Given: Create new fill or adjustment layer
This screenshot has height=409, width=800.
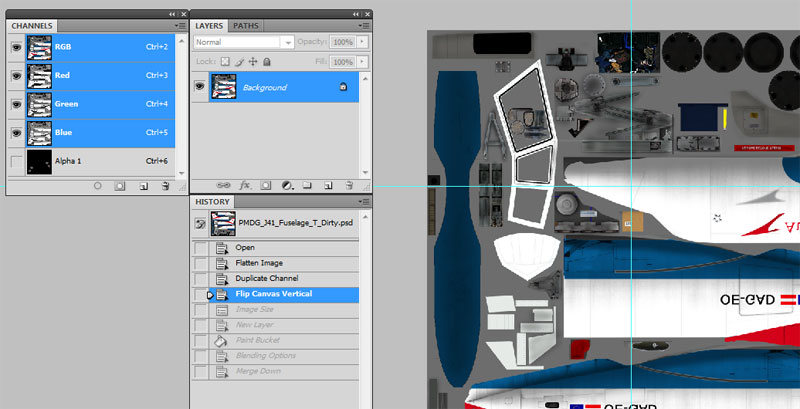Looking at the screenshot, I should coord(287,186).
